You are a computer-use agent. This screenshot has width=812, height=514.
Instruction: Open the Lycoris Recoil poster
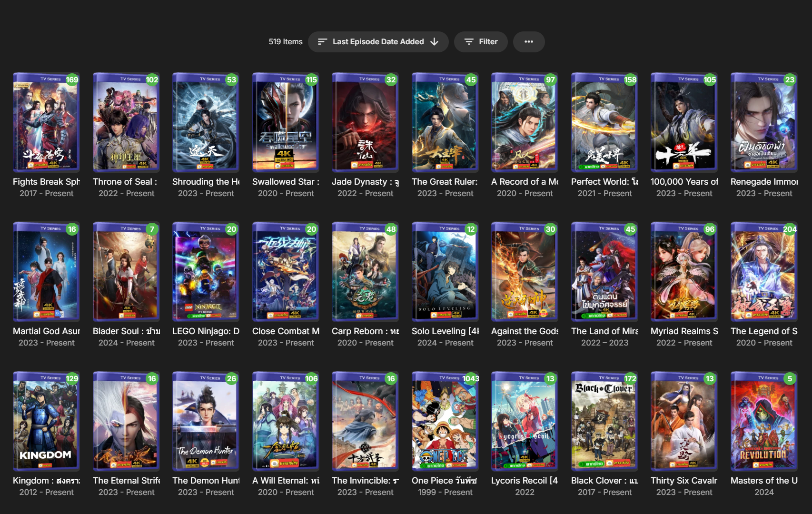point(525,421)
